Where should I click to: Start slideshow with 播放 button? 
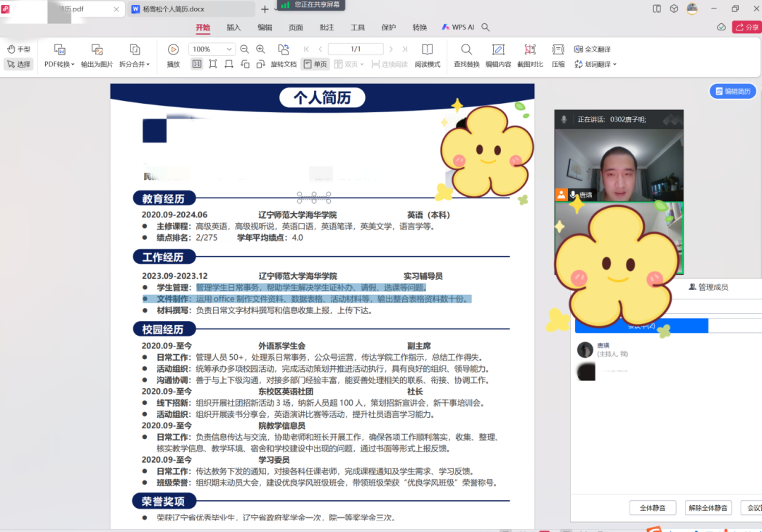(x=174, y=56)
